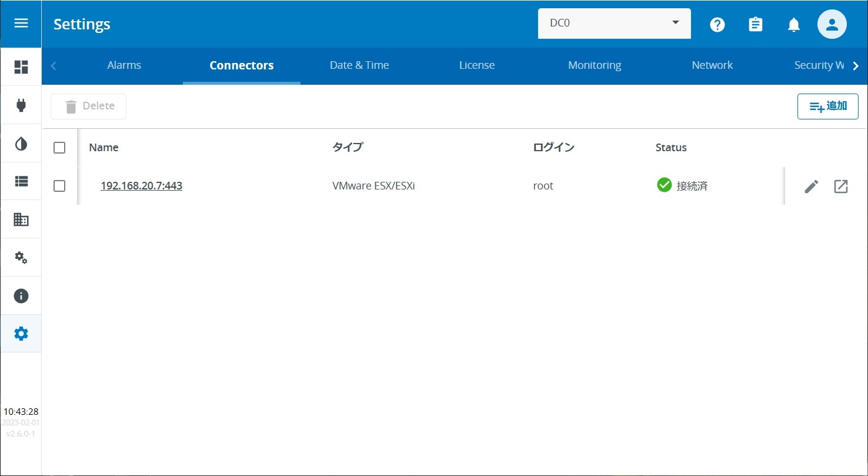Image resolution: width=868 pixels, height=476 pixels.
Task: Open the 192.168.20.7:443 connector link
Action: (141, 186)
